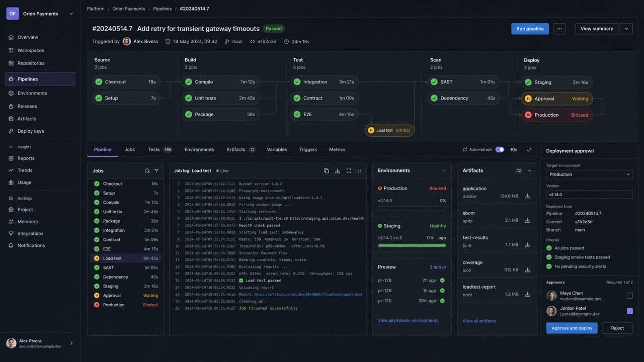Viewport: 644px width, 362px height.
Task: Check the Maya Chen approver checkbox
Action: coord(630,296)
